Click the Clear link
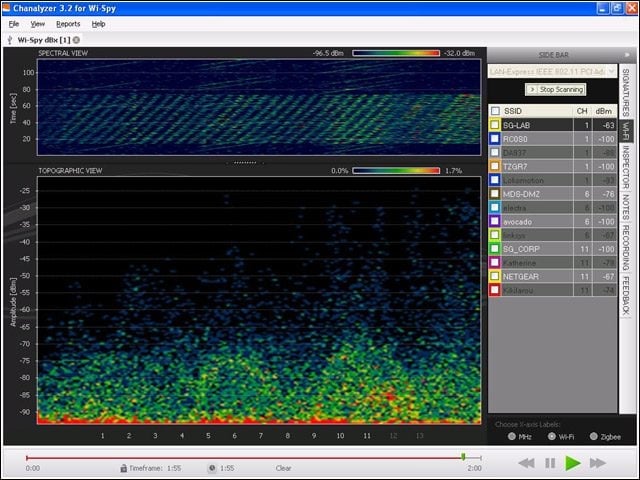Screen dimensions: 640x480 [283, 468]
